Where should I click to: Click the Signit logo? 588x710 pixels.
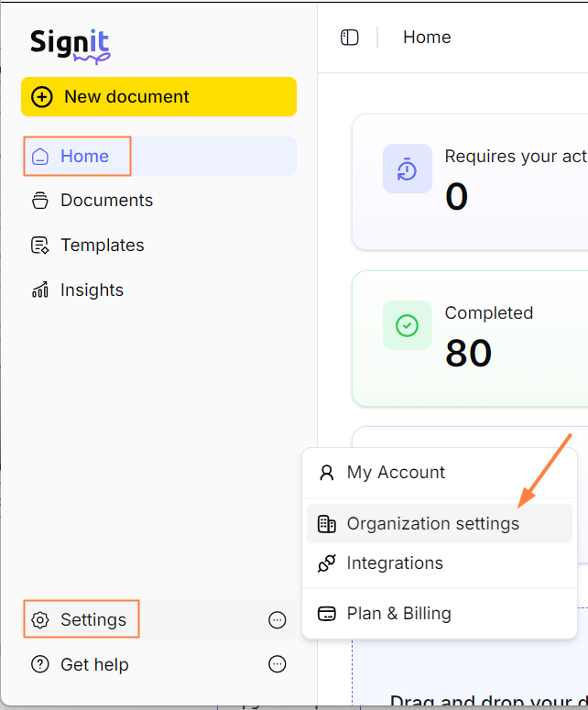[x=71, y=46]
